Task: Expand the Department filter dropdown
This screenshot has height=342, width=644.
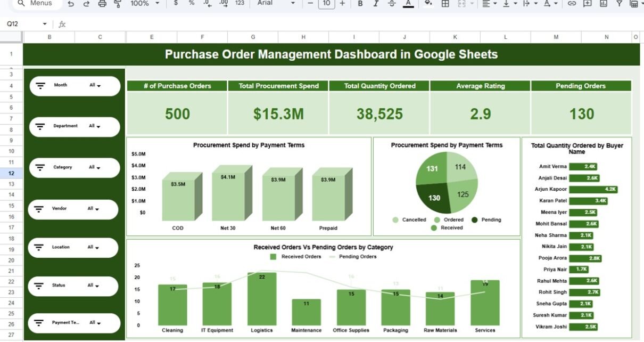Action: (95, 126)
